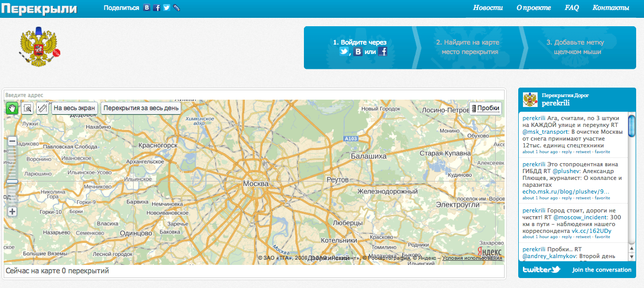644x288 pixels.
Task: Expand map with На весь экран
Action: 75,108
